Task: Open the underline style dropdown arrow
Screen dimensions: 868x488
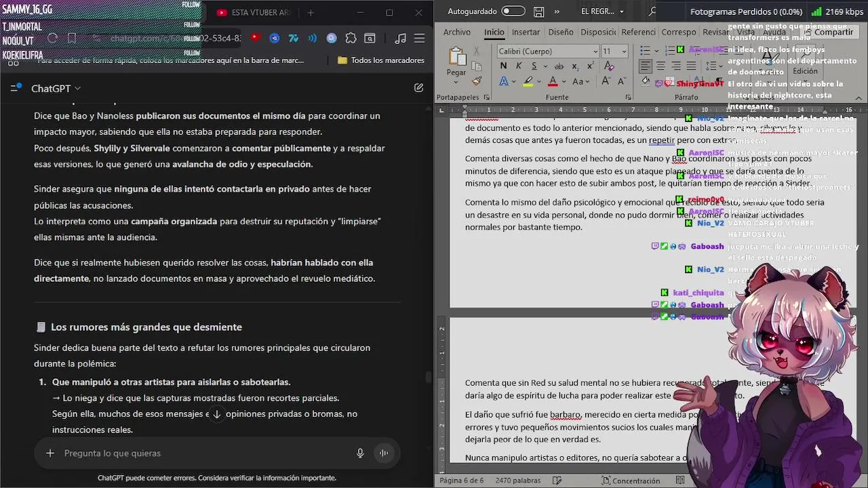Action: point(545,66)
